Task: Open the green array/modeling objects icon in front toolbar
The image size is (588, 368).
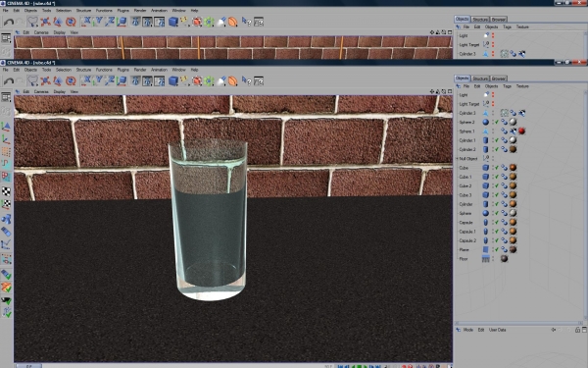Action: [209, 80]
